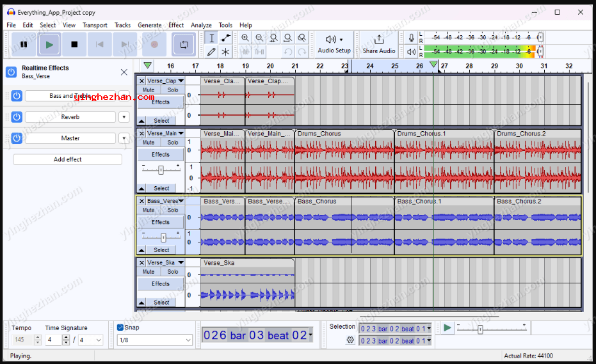Toggle the Loop button in the transport toolbar

coord(184,44)
